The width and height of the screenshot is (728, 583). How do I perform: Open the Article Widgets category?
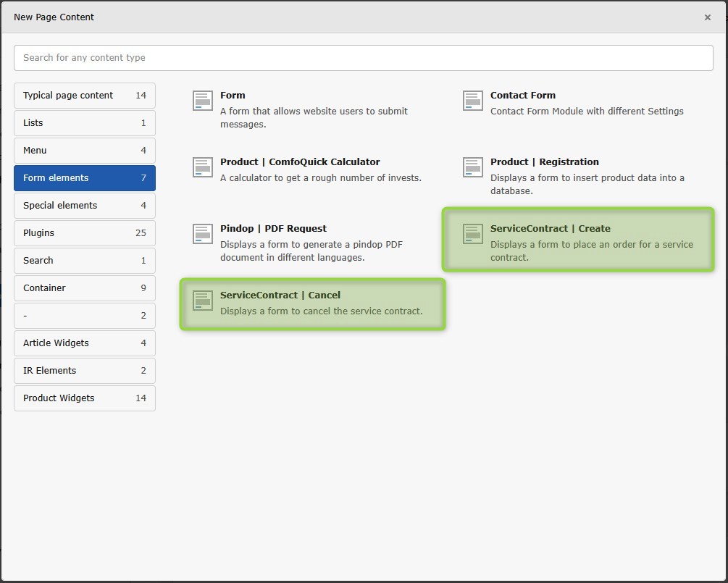pos(84,343)
